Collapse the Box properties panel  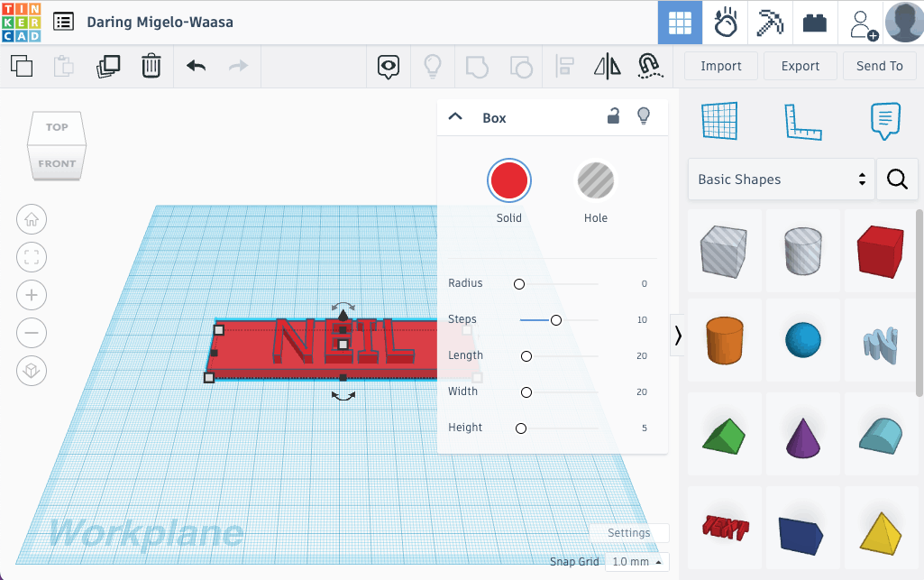[455, 117]
